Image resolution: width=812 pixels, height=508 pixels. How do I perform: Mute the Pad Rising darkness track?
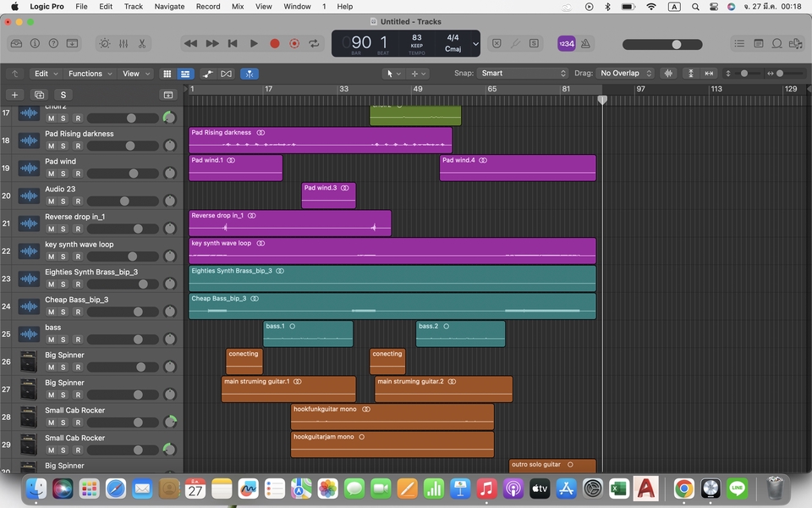point(51,146)
